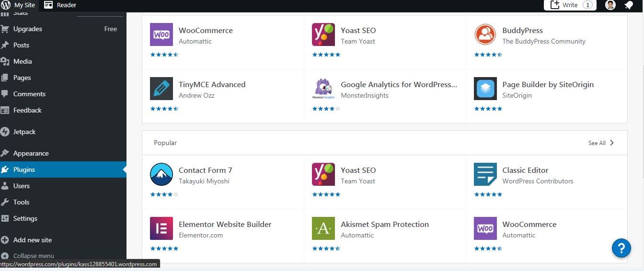Open Google Analytics for WordPress plugin title
644x271 pixels.
pos(399,84)
